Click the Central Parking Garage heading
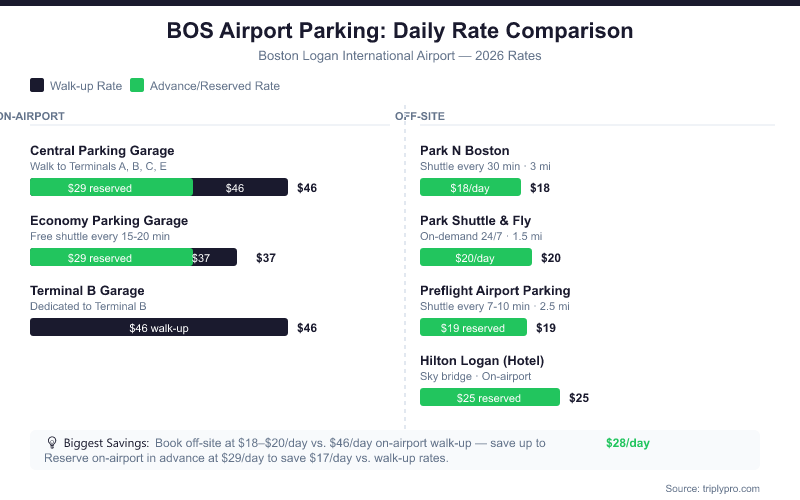 tap(102, 151)
